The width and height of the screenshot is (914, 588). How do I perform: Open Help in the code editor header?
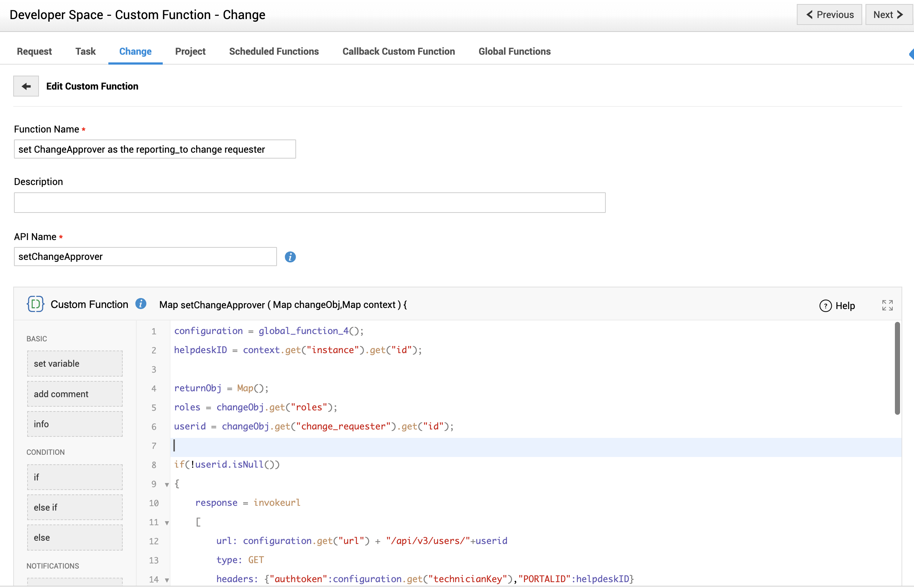point(837,305)
